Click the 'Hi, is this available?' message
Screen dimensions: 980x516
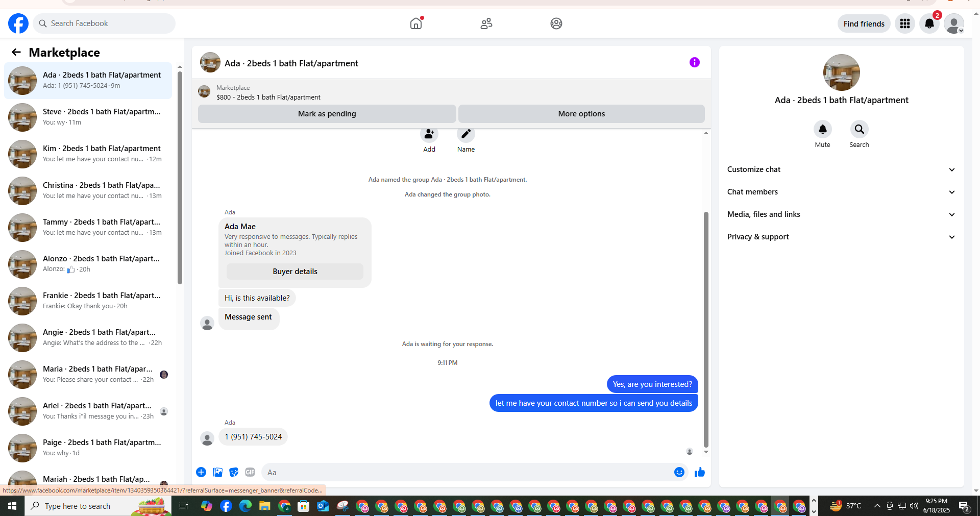[x=257, y=298]
